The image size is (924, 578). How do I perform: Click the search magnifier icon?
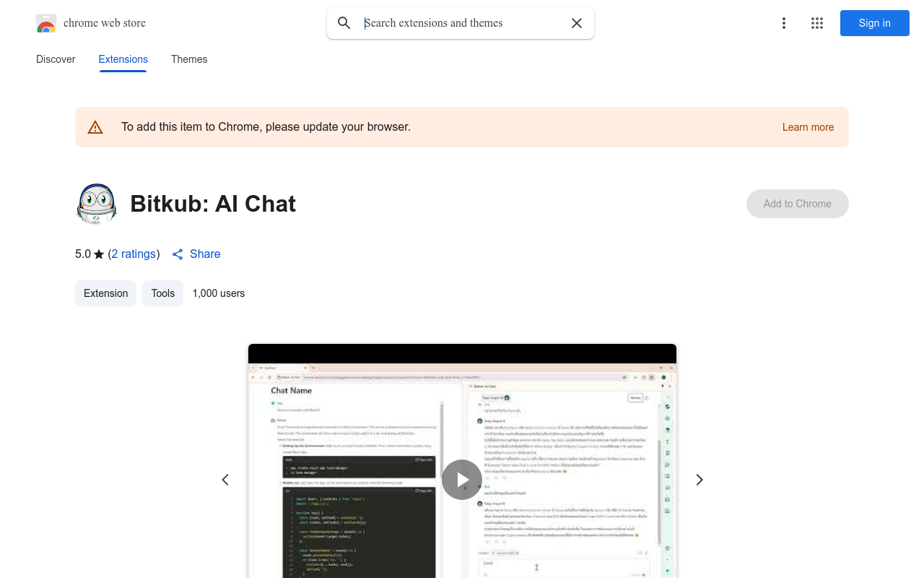(x=344, y=23)
